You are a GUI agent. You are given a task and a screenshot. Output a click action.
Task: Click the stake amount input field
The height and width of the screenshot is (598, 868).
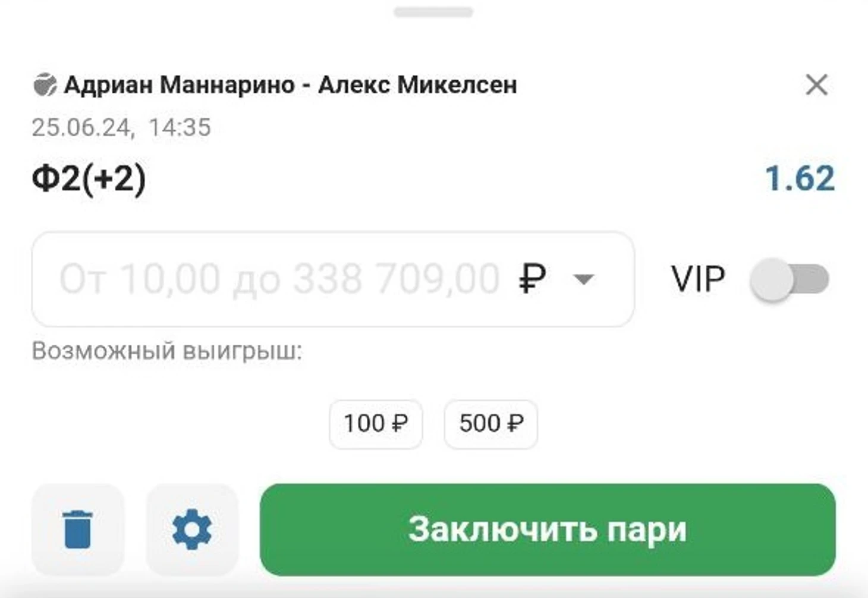pyautogui.click(x=333, y=279)
